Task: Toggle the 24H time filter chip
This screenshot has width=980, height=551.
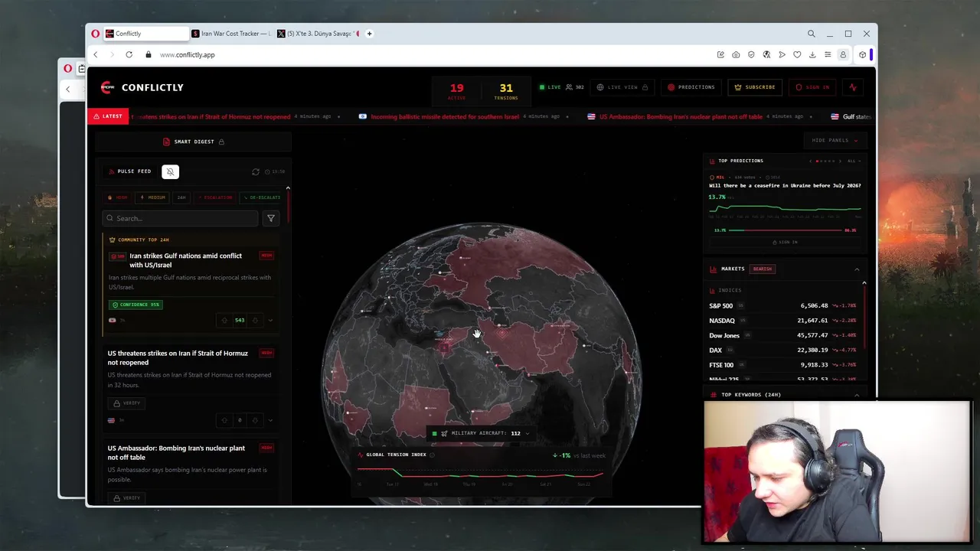Action: coord(181,197)
